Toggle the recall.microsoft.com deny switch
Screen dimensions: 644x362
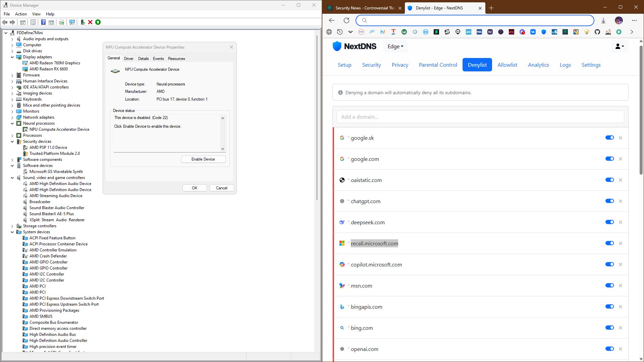609,243
